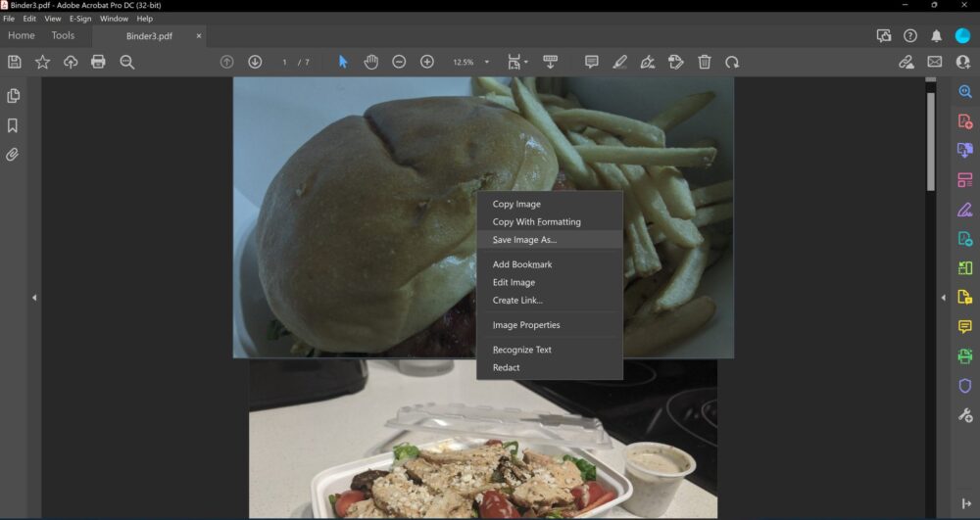The image size is (980, 520).
Task: Select the Hand pan tool
Action: (x=371, y=62)
